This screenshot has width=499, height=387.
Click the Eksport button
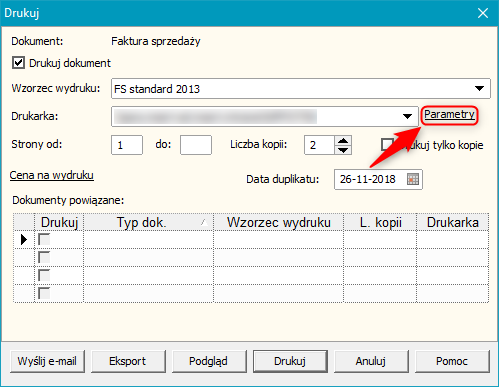(128, 361)
